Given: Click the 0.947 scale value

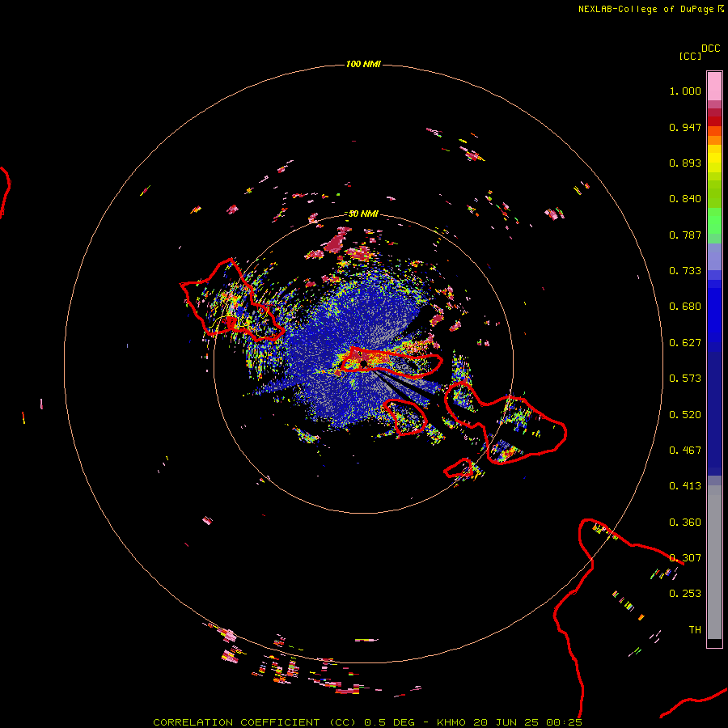Looking at the screenshot, I should point(685,127).
